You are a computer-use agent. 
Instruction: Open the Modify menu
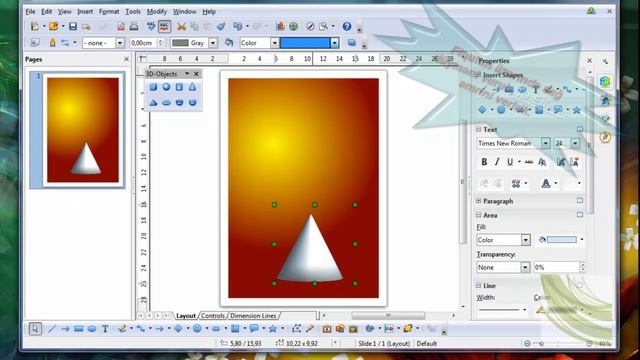[157, 11]
